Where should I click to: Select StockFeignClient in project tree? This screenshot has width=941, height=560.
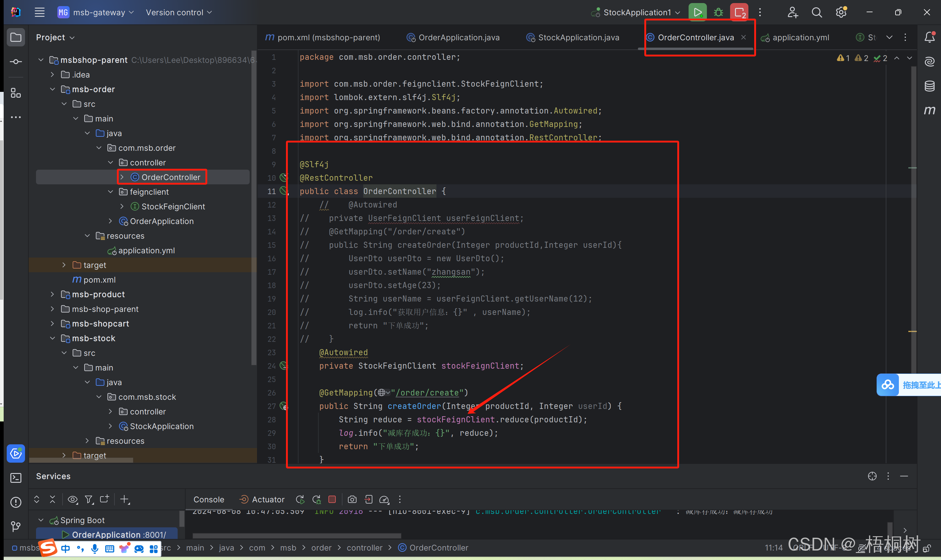(x=173, y=206)
